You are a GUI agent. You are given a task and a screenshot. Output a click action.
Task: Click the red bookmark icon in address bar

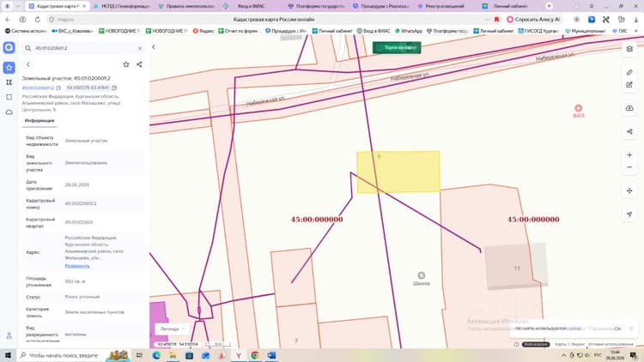tap(496, 19)
